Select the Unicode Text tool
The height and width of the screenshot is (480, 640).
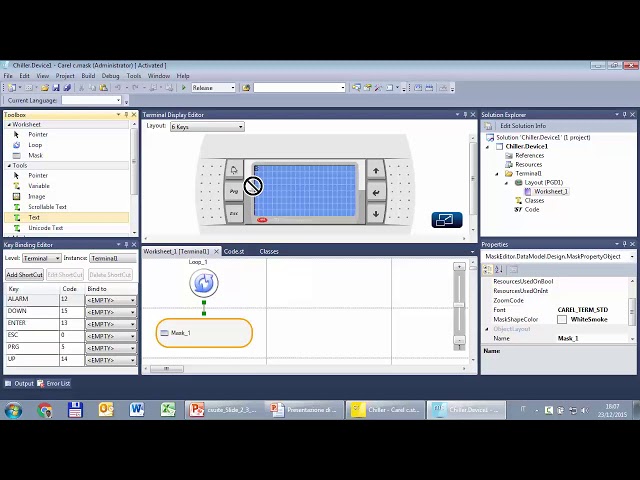coord(45,228)
